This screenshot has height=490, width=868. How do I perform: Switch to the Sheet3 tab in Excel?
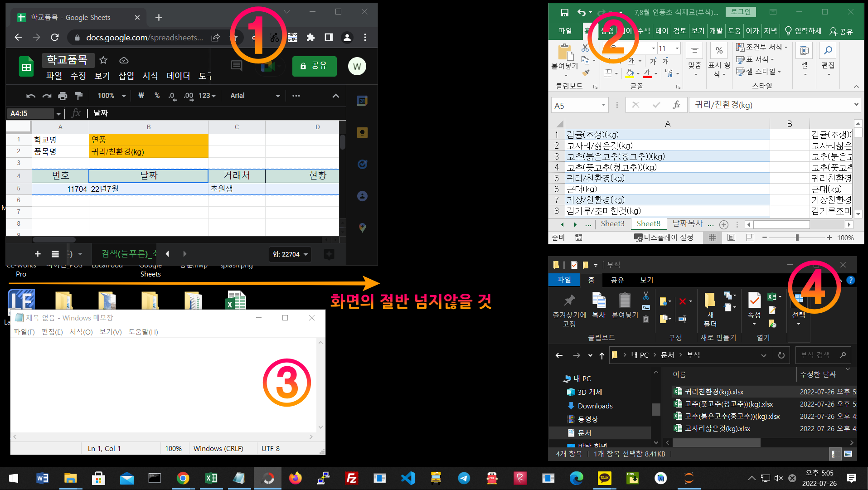point(612,223)
